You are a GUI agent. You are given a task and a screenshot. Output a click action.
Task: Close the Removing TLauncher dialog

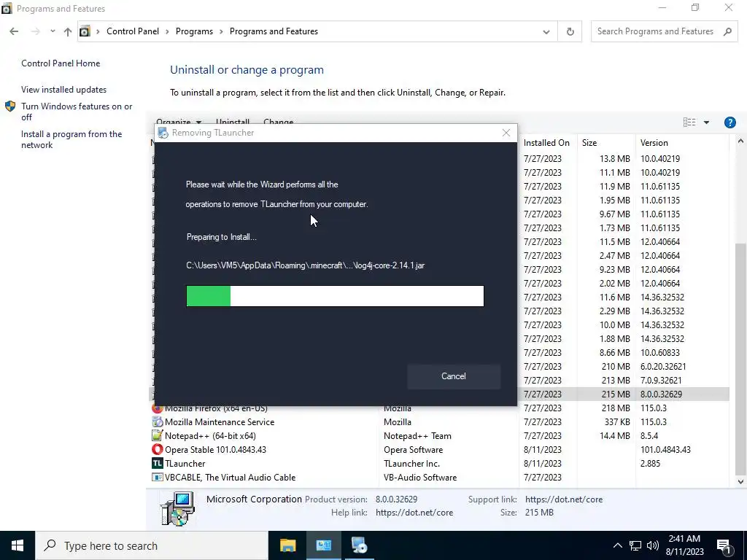click(x=506, y=133)
